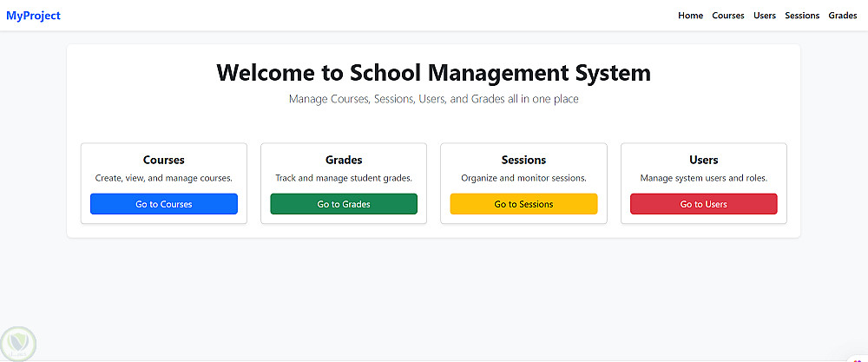Click the "Manage Courses, Sessions, Users" subtitle
Image resolution: width=868 pixels, height=362 pixels.
[x=433, y=99]
